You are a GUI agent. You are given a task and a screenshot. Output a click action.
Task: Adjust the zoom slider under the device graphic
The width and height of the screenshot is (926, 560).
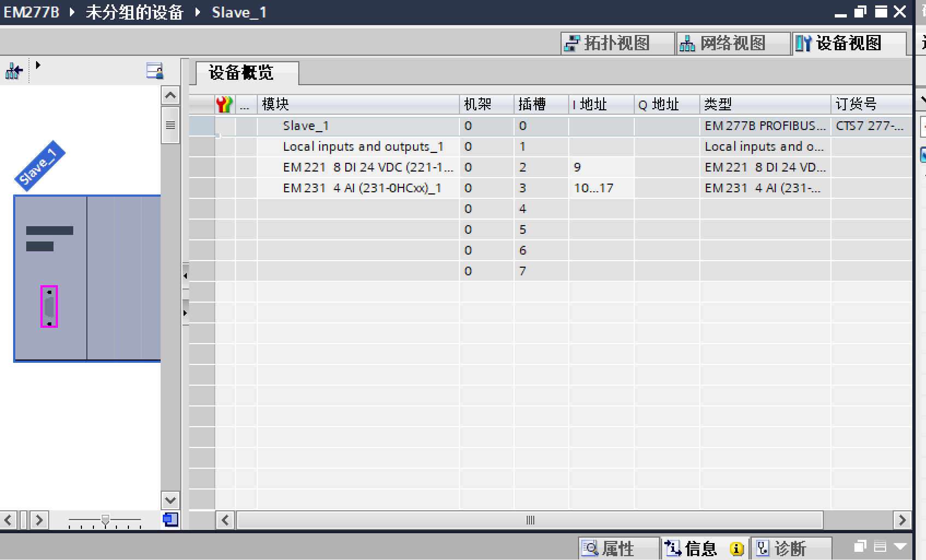(105, 520)
